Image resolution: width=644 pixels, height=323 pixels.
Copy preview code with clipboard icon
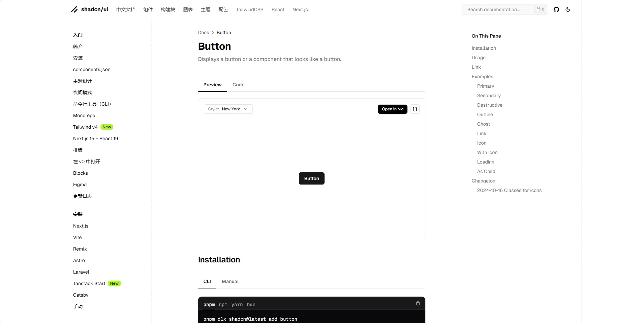pos(415,109)
